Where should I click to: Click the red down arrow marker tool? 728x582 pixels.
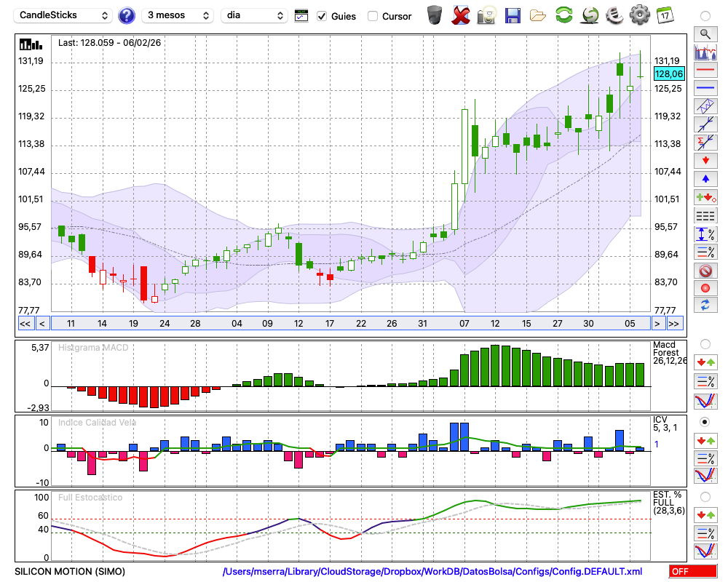[x=705, y=159]
